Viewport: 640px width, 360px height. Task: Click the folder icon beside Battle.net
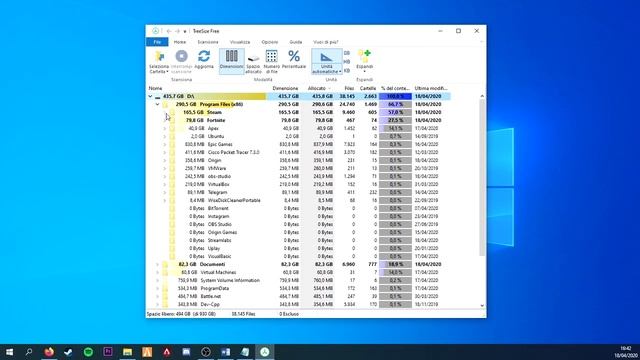tap(165, 296)
